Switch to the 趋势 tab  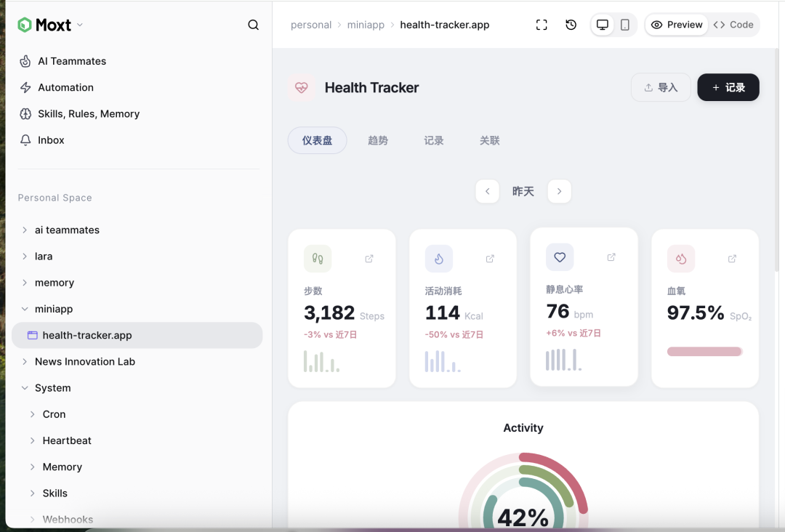click(378, 140)
